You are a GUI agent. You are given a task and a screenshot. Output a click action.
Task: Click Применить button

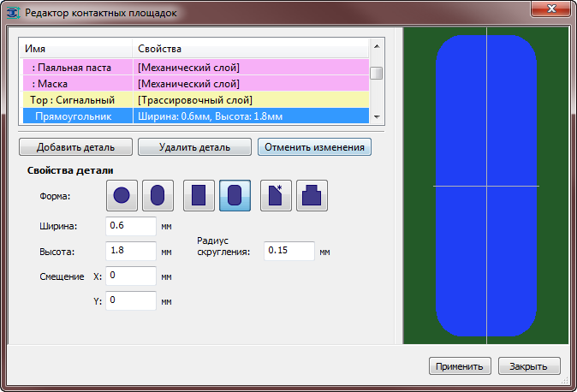pyautogui.click(x=460, y=366)
